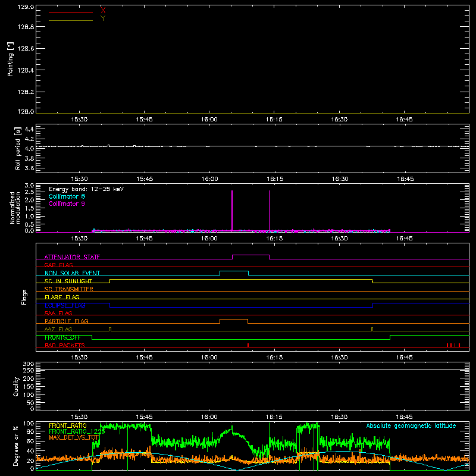Screen dimensions: 476x476
Task: Select the FRONTS_OFF flag label
Action: 62,337
